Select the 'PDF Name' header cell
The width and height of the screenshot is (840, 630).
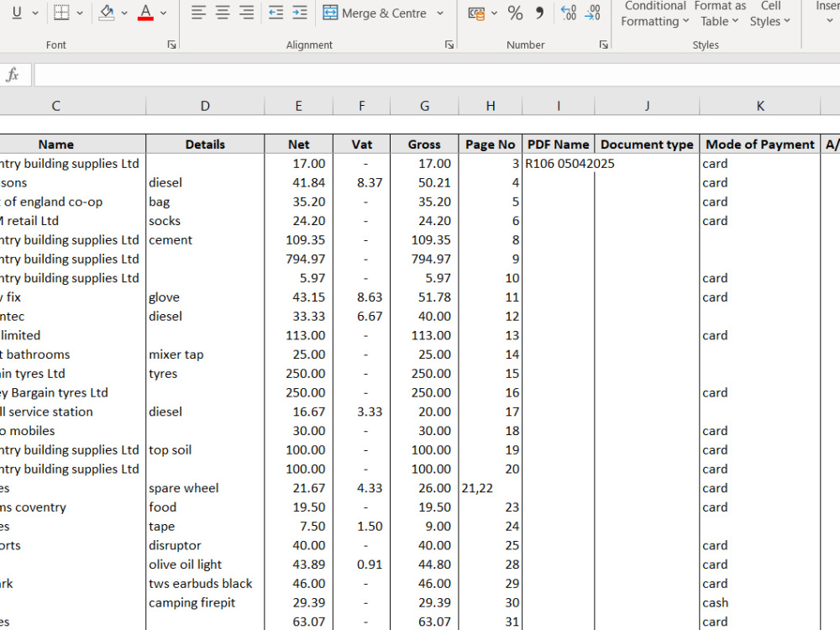click(559, 144)
